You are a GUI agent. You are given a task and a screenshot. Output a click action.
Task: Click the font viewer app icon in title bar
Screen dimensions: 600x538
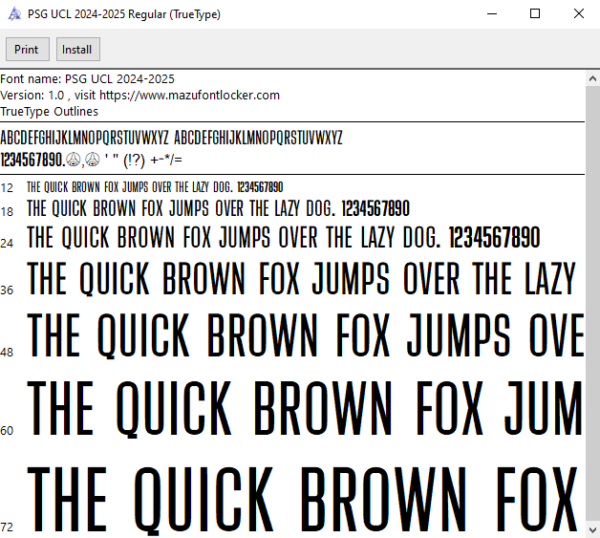click(15, 14)
